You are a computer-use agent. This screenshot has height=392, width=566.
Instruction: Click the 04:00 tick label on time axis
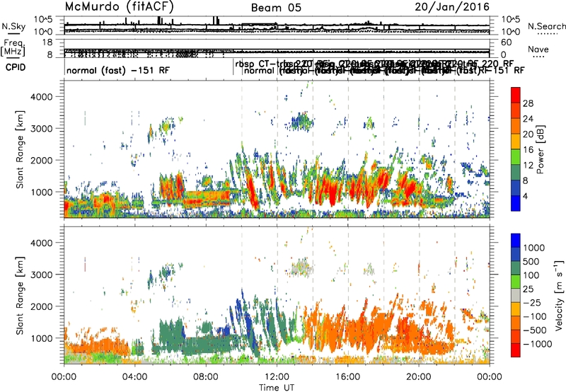(x=135, y=377)
